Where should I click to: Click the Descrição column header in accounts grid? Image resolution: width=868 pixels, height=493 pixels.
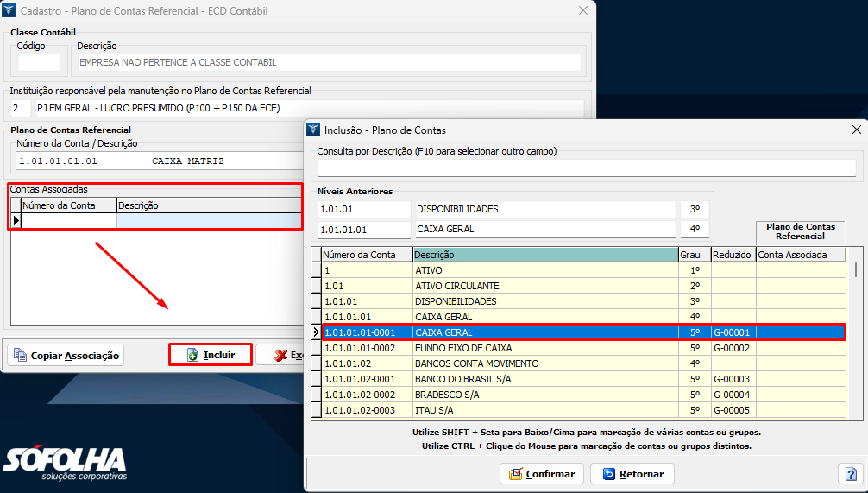pyautogui.click(x=545, y=255)
